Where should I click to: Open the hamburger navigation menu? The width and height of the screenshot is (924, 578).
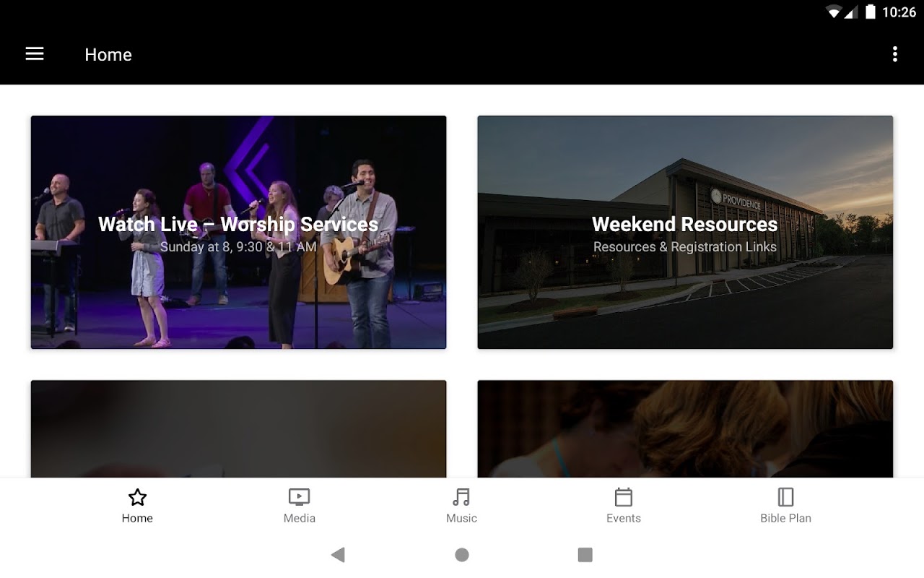click(35, 54)
